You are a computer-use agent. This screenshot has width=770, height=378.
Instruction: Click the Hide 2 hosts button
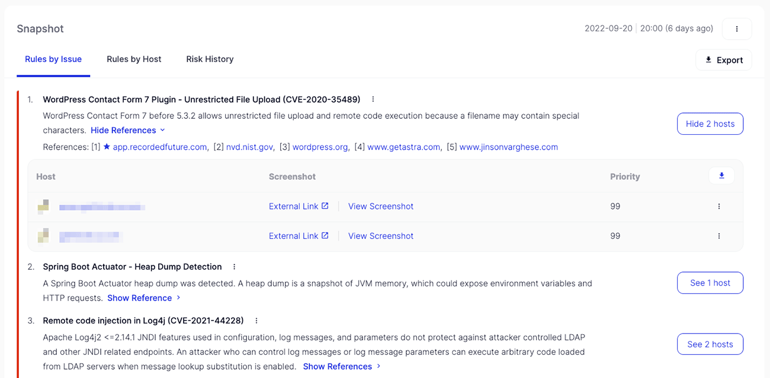(710, 124)
